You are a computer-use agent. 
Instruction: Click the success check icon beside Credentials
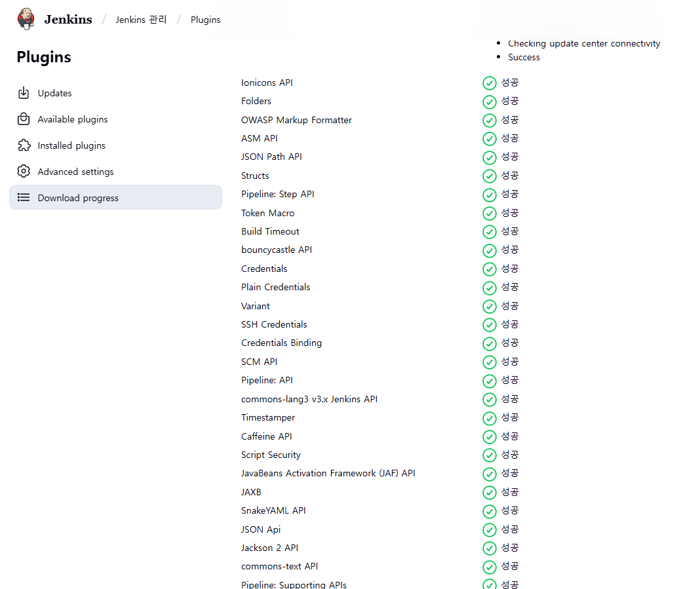pos(490,269)
